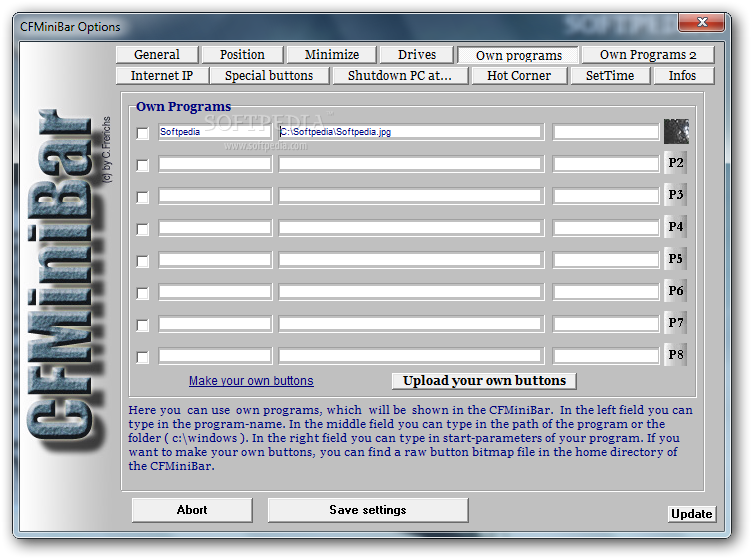Open the Infos tab
The height and width of the screenshot is (559, 752).
(682, 76)
